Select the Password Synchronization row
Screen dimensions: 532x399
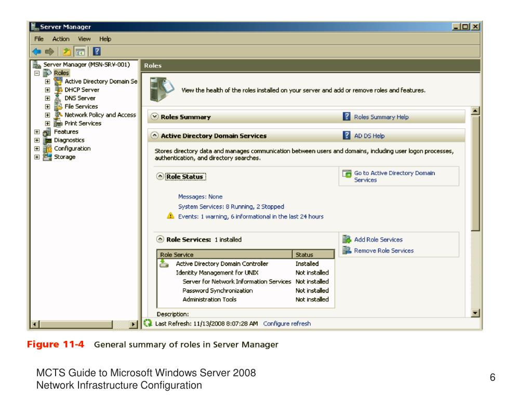(246, 291)
